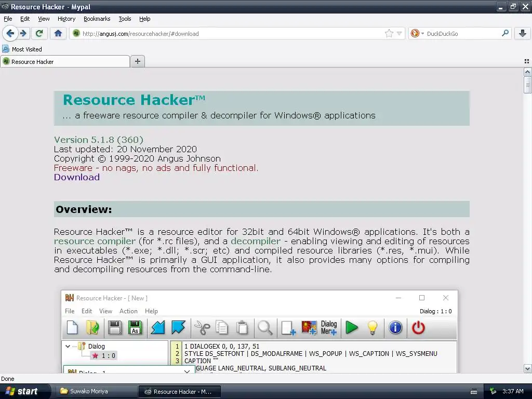This screenshot has height=399, width=532.
Task: Open the bookmark history dropdown arrow
Action: pyautogui.click(x=400, y=33)
